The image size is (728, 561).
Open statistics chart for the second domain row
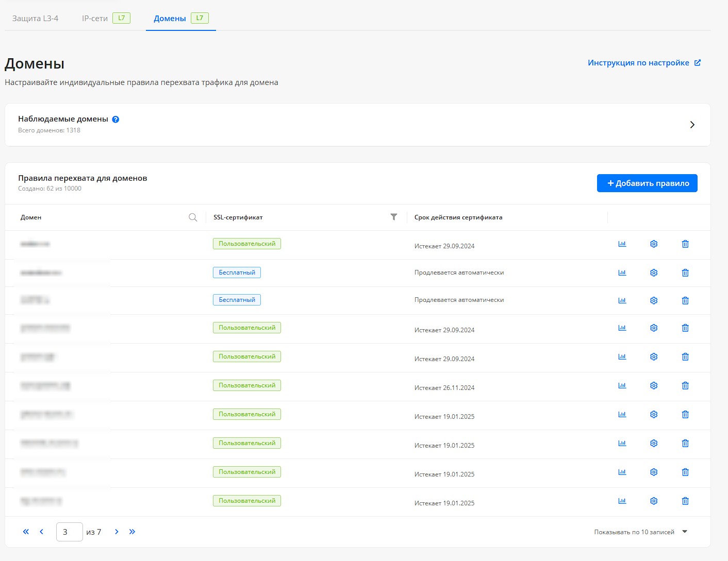622,273
